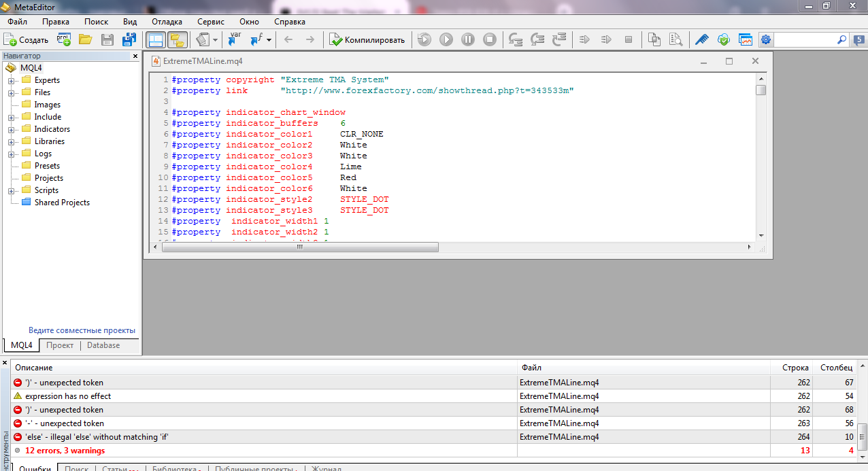Switch to the Database navigator tab
Image resolution: width=868 pixels, height=471 pixels.
[x=103, y=345]
